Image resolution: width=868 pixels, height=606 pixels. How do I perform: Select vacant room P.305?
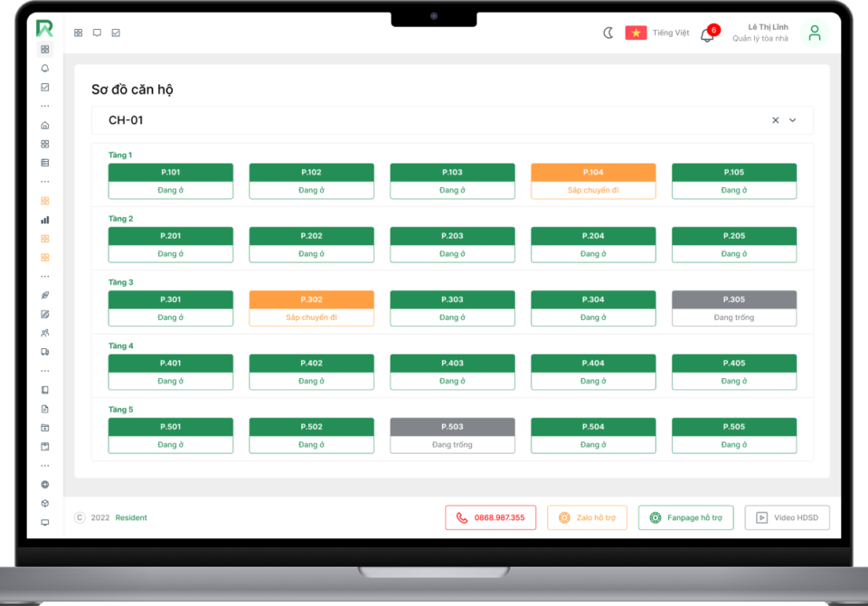coord(733,308)
